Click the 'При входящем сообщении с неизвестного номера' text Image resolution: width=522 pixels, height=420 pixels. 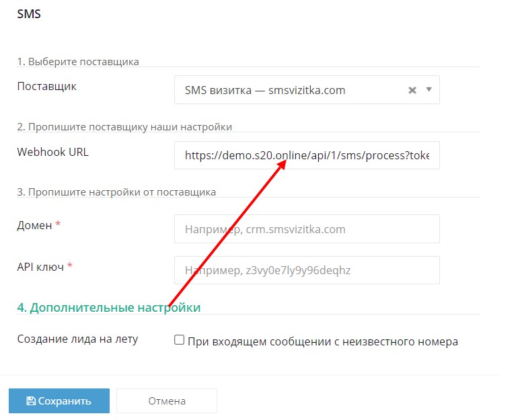pos(323,341)
